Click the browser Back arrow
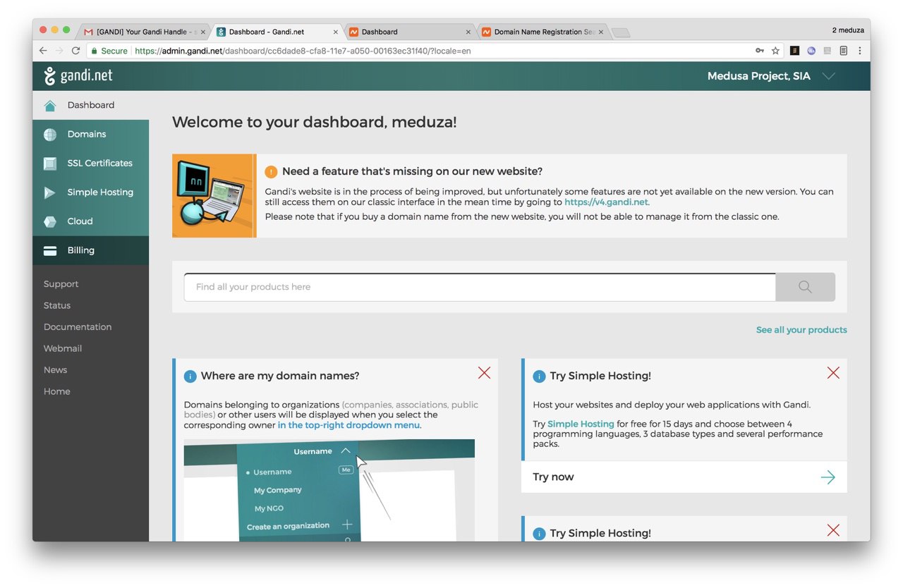Image resolution: width=903 pixels, height=588 pixels. click(43, 51)
